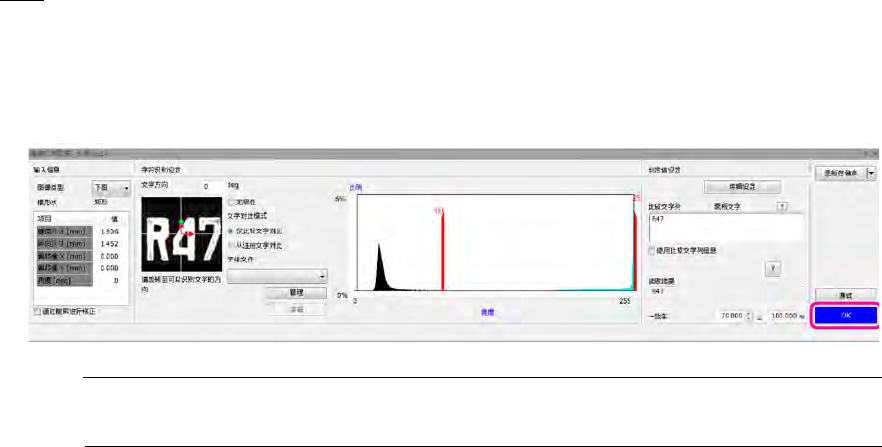Image resolution: width=882 pixels, height=447 pixels.
Task: Select the table row with value 1.636
Action: tap(79, 232)
